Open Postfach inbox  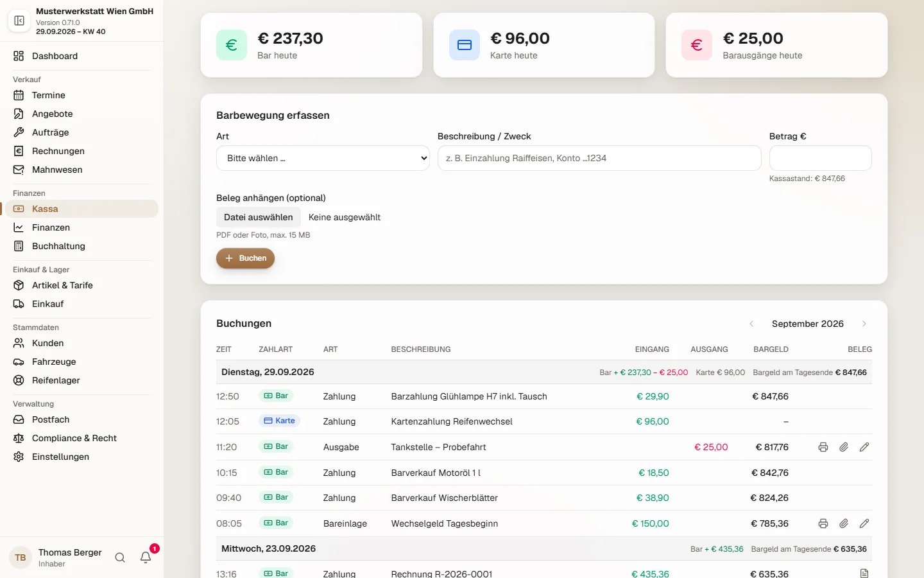(x=81, y=419)
